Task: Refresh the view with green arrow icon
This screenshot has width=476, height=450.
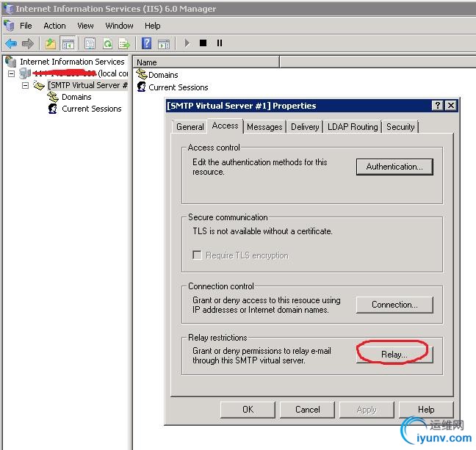Action: [x=107, y=43]
